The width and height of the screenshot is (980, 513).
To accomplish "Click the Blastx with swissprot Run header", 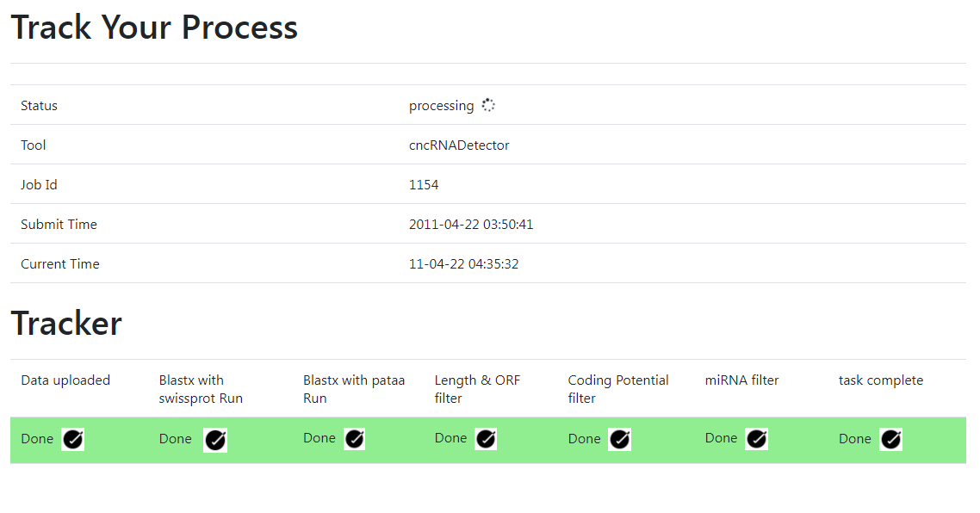I will 201,389.
